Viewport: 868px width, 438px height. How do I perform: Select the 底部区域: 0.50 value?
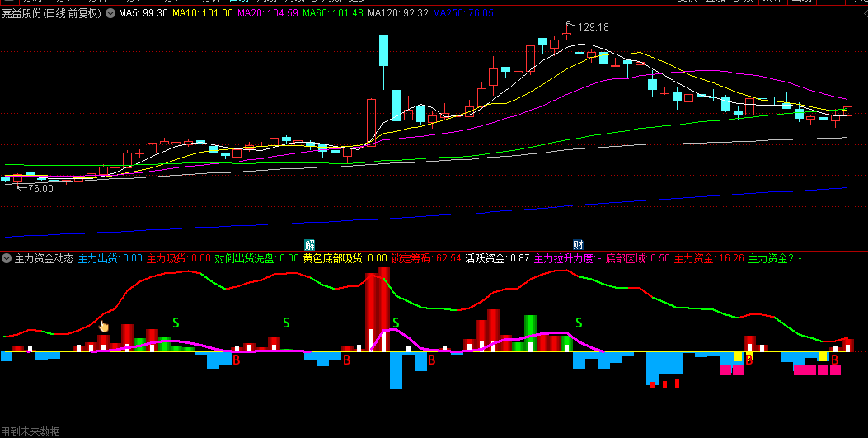point(638,258)
